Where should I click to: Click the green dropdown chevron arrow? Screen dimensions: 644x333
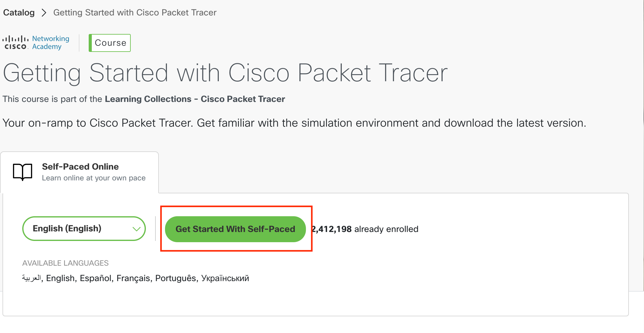136,229
